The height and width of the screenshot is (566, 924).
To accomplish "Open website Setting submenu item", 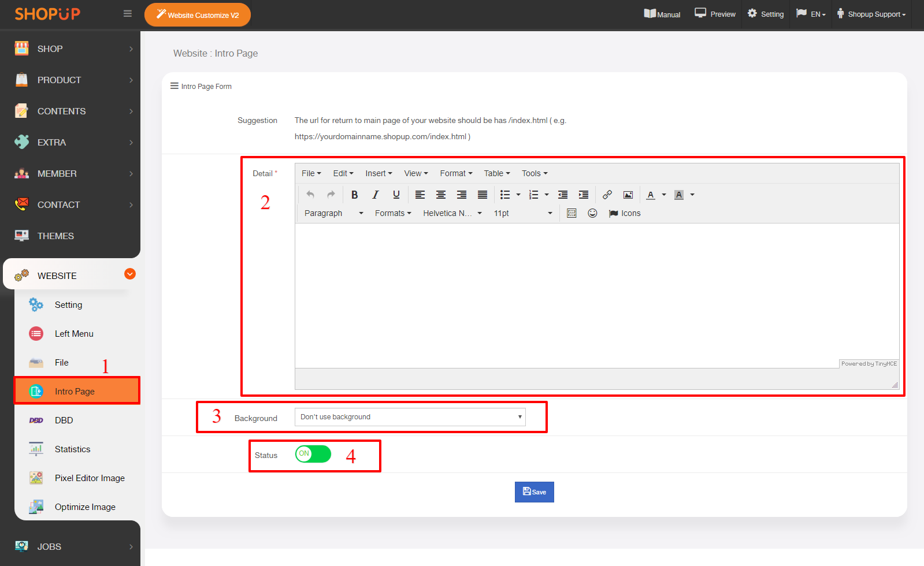I will [x=77, y=305].
